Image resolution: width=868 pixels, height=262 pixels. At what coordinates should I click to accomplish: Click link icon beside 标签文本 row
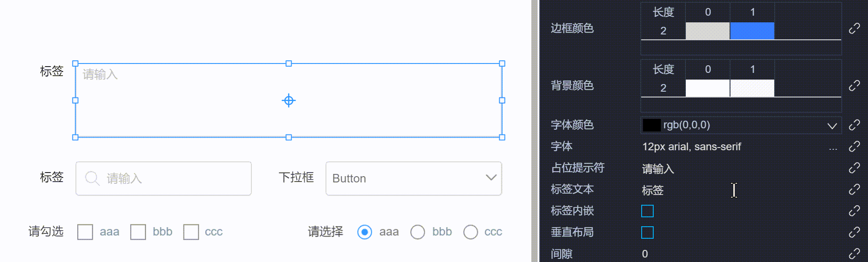pyautogui.click(x=854, y=190)
